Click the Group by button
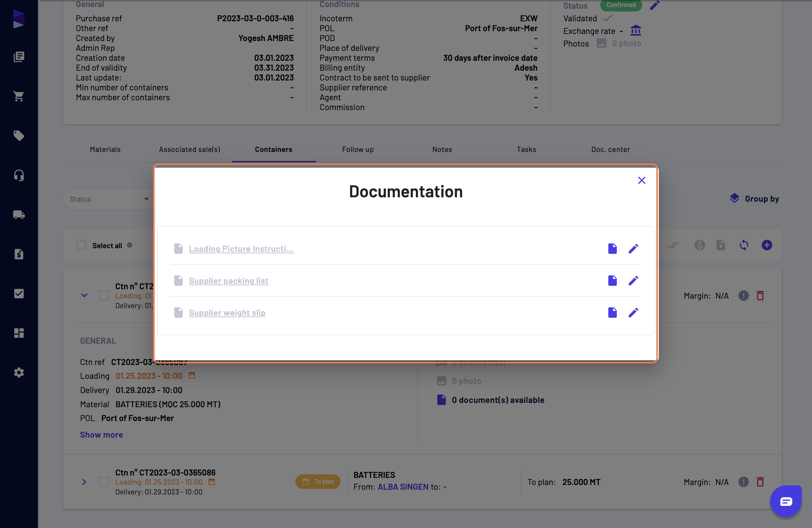 (754, 198)
